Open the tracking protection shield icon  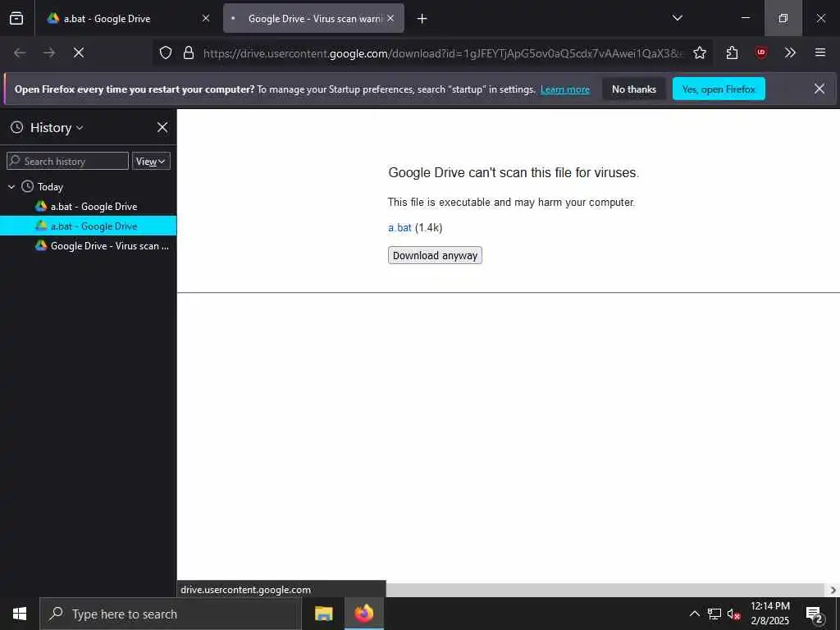[x=166, y=52]
